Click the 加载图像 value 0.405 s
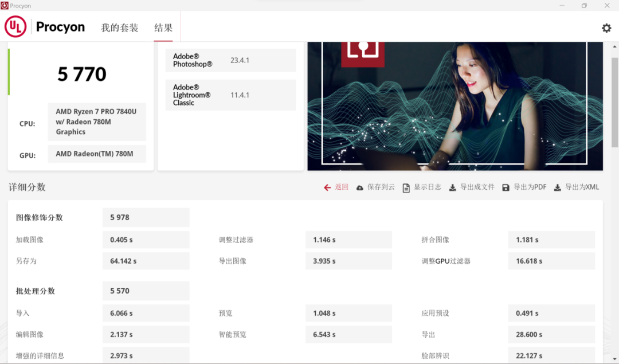Image resolution: width=619 pixels, height=364 pixels. pos(146,240)
